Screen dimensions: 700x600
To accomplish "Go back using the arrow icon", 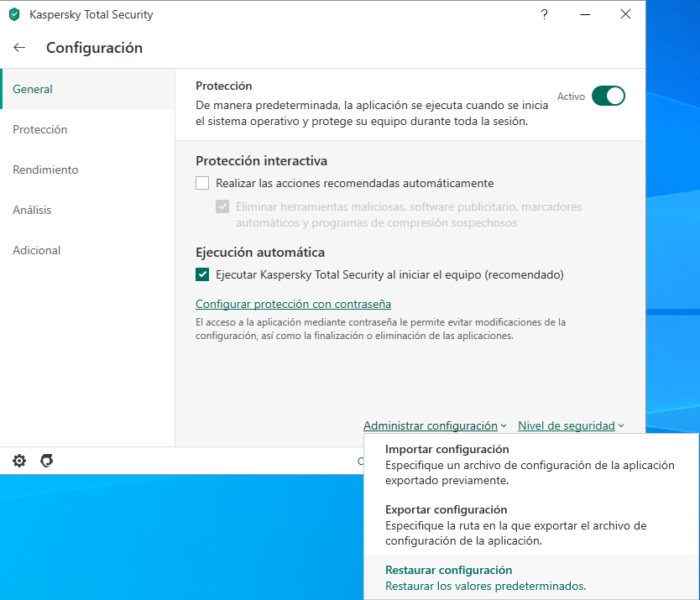I will pos(19,47).
